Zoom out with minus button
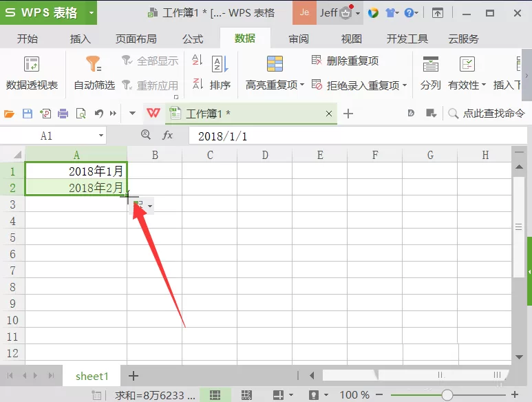 pyautogui.click(x=379, y=394)
